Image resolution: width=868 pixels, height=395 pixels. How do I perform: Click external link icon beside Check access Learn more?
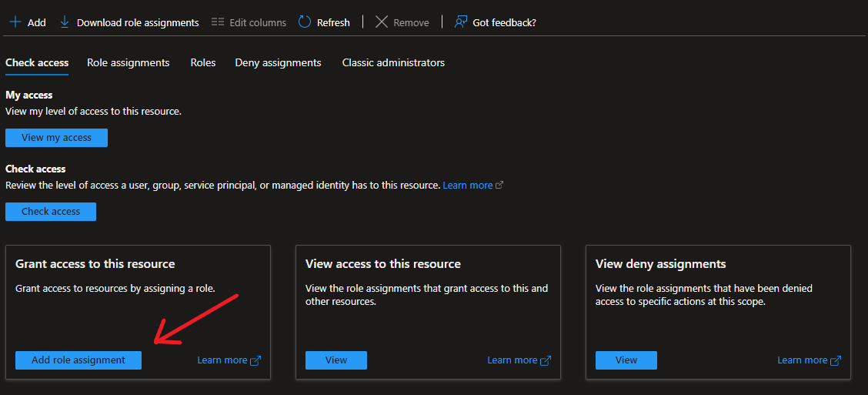coord(499,186)
